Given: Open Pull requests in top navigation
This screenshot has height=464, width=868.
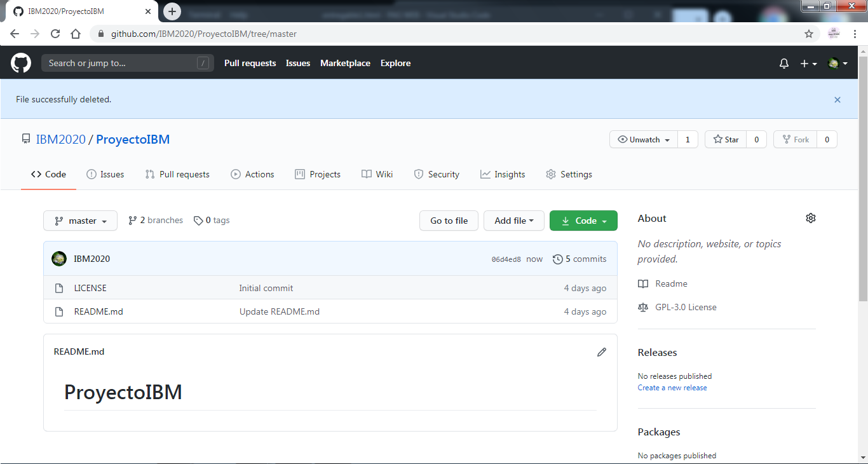Looking at the screenshot, I should pos(250,63).
